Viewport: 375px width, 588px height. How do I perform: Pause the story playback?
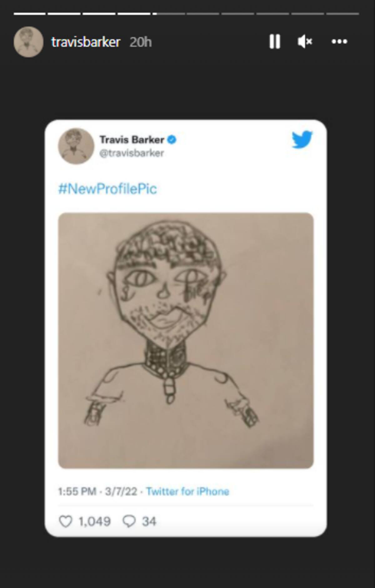tap(275, 41)
